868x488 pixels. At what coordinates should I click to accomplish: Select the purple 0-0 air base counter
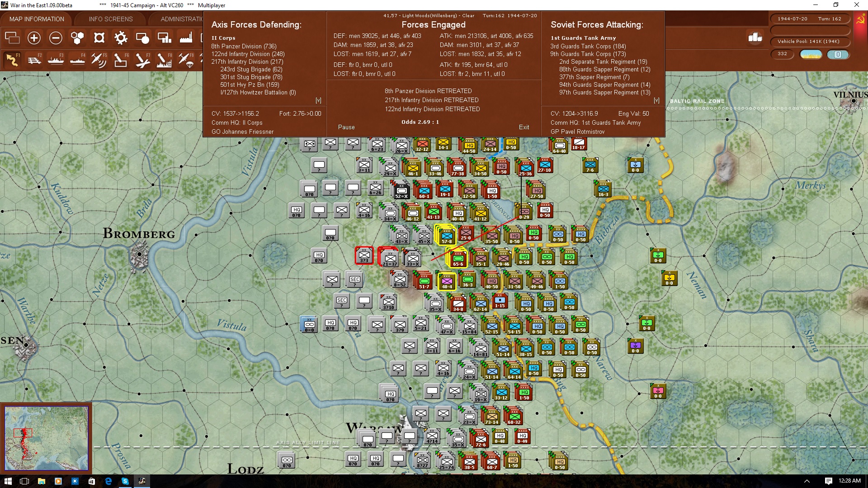(636, 346)
